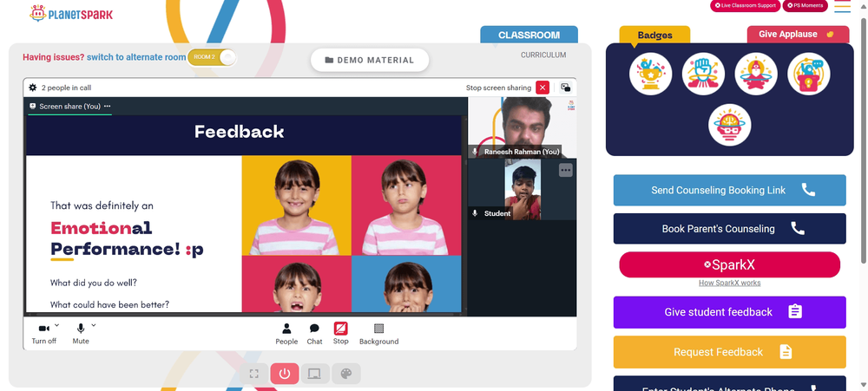Open Screen share (You) more options
868x391 pixels.
108,106
